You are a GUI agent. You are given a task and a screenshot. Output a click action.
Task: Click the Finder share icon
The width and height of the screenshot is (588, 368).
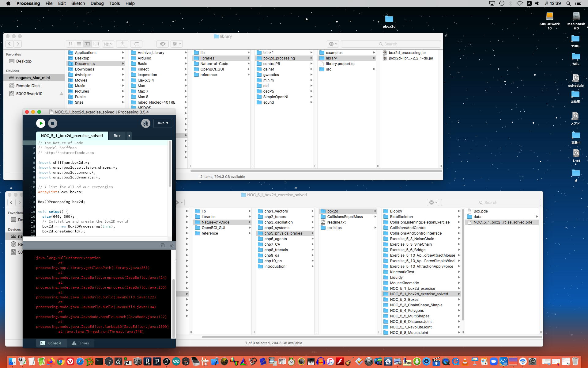coord(122,44)
